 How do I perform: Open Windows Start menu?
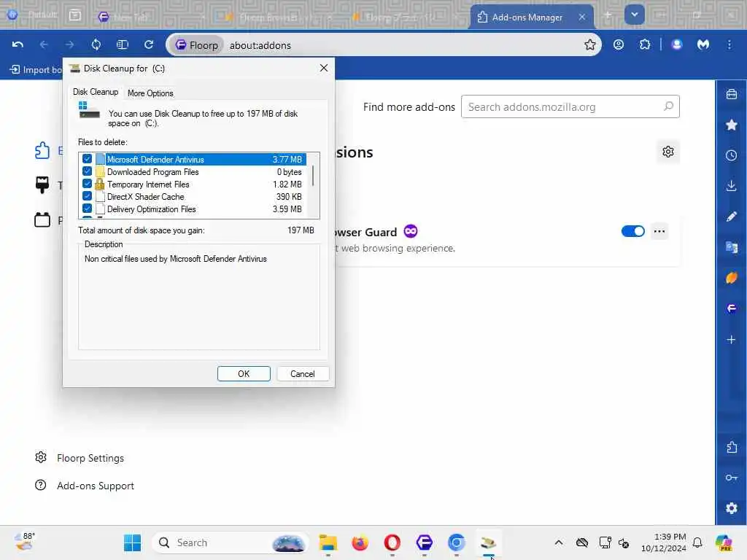click(x=133, y=542)
